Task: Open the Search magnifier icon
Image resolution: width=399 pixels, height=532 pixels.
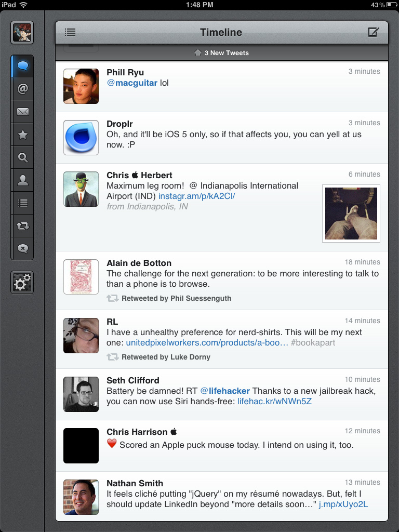Action: pos(22,157)
